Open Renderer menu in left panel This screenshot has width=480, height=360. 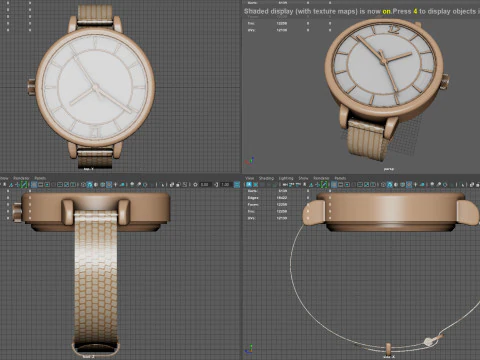[21, 178]
